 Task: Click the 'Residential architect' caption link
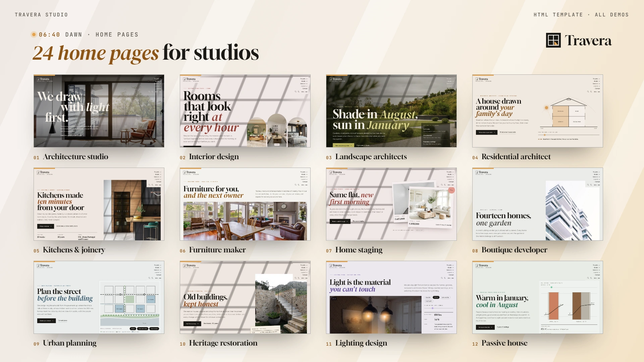(516, 157)
